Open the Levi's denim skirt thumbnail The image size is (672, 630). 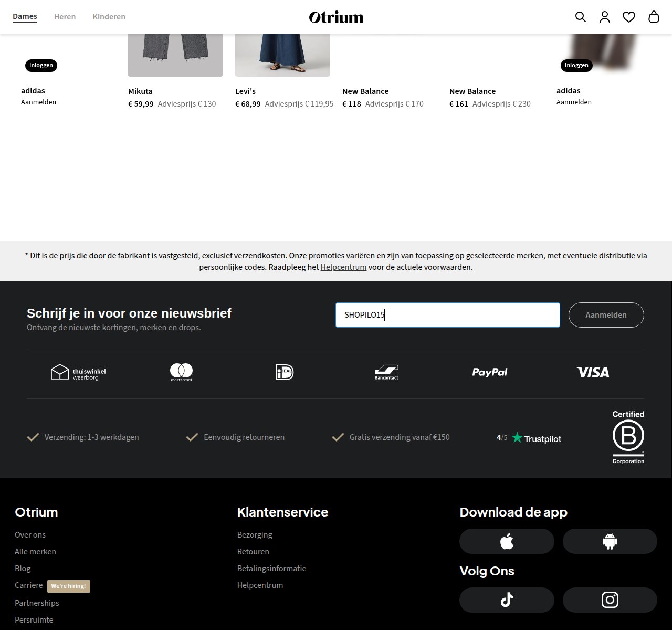[x=282, y=55]
